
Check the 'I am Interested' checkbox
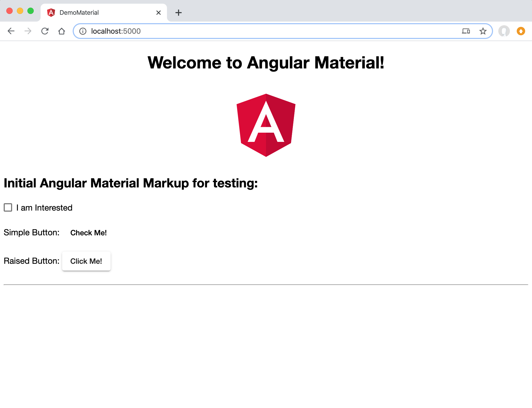coord(8,207)
